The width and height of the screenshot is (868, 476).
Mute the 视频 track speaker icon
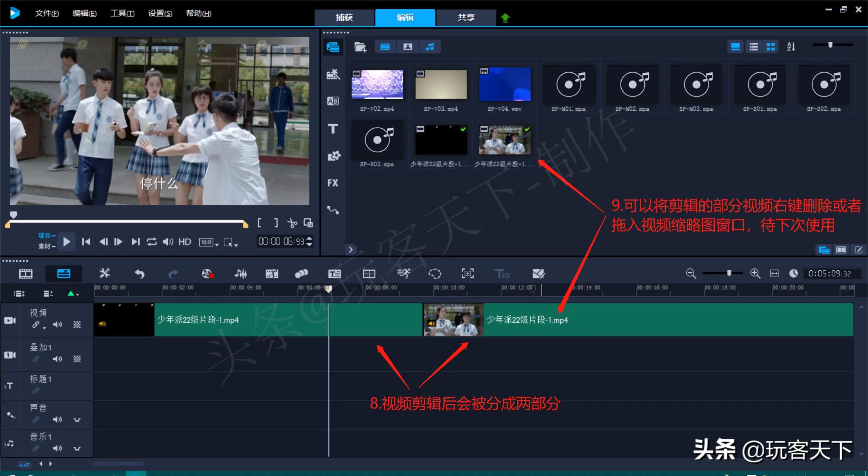click(x=57, y=324)
